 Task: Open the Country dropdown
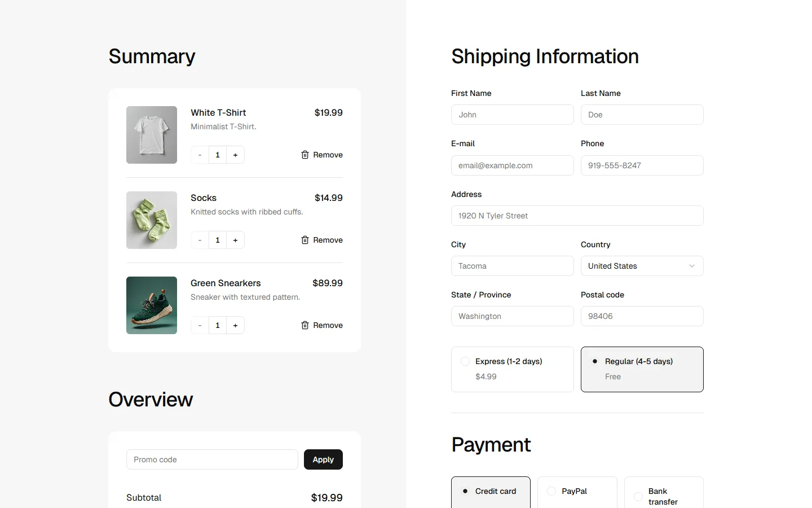point(642,266)
